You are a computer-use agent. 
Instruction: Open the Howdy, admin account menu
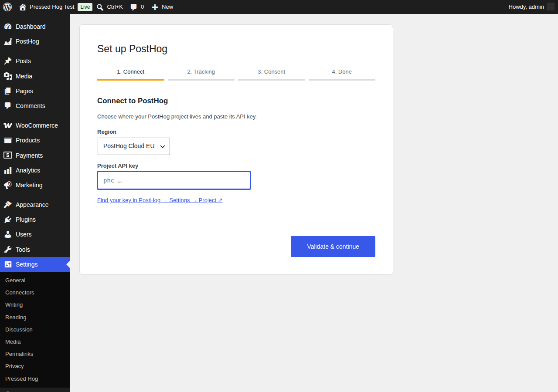point(531,7)
